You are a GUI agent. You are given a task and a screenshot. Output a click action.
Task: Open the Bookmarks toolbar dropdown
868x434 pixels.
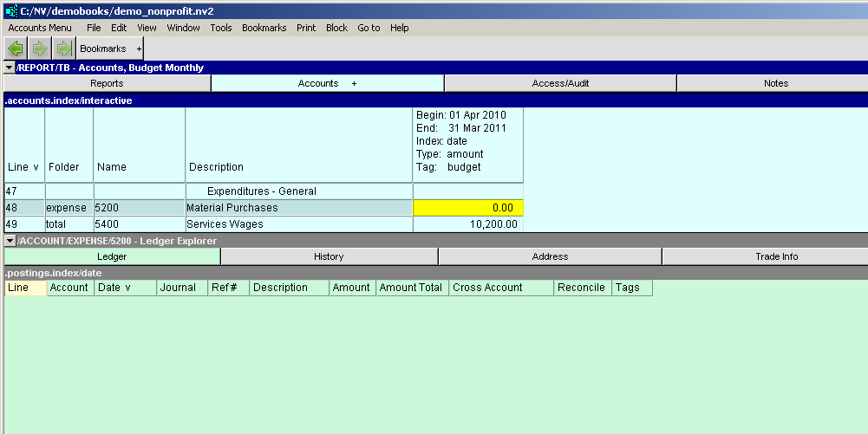click(110, 49)
